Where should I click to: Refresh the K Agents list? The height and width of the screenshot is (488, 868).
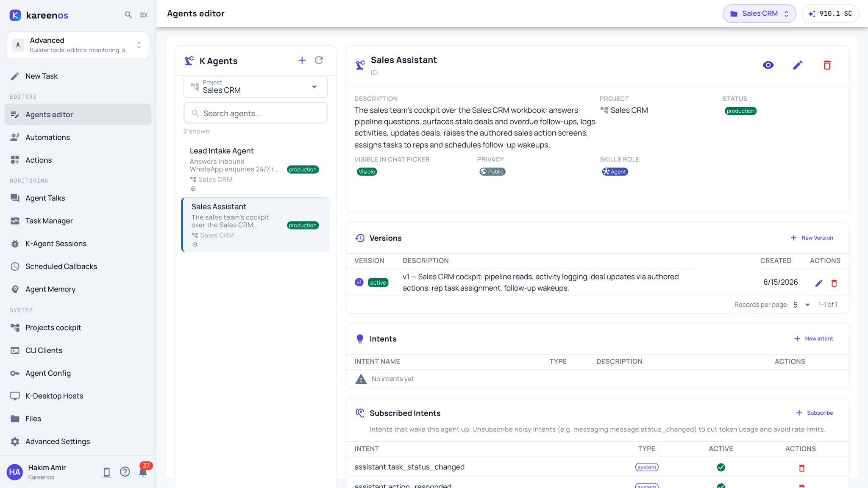tap(319, 61)
